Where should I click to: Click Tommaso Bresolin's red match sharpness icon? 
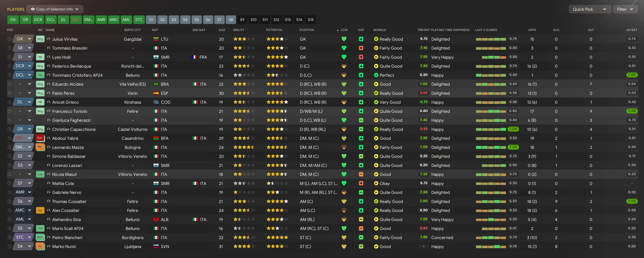point(361,48)
